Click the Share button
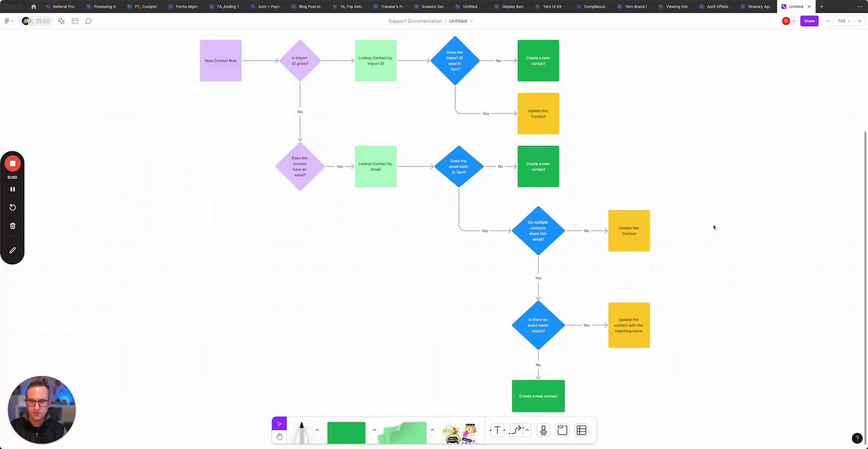The image size is (868, 449). pyautogui.click(x=809, y=21)
